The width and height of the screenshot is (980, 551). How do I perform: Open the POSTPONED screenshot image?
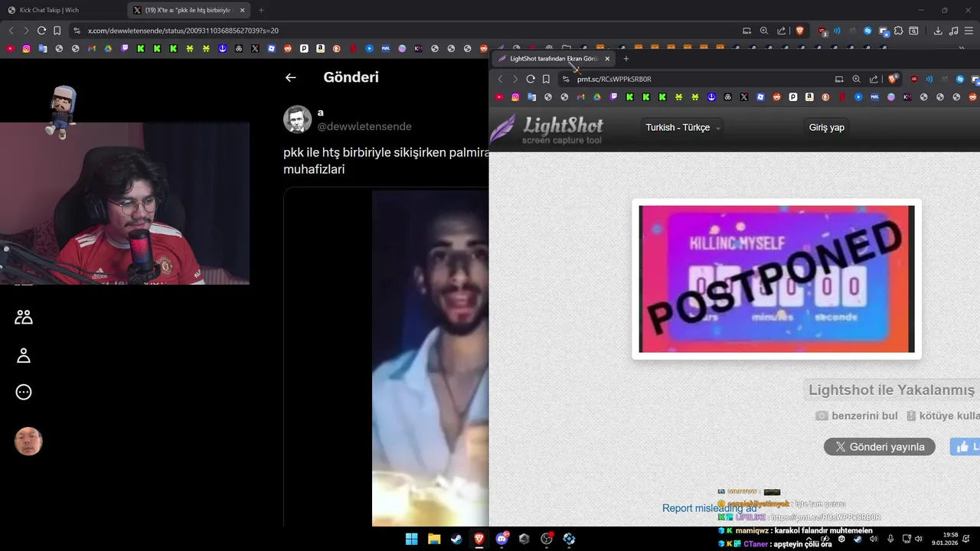776,279
